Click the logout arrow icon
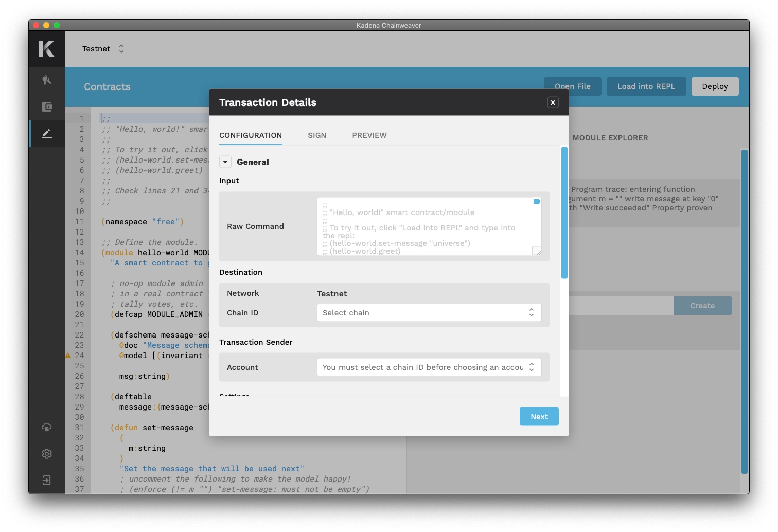Image resolution: width=778 pixels, height=532 pixels. [47, 481]
